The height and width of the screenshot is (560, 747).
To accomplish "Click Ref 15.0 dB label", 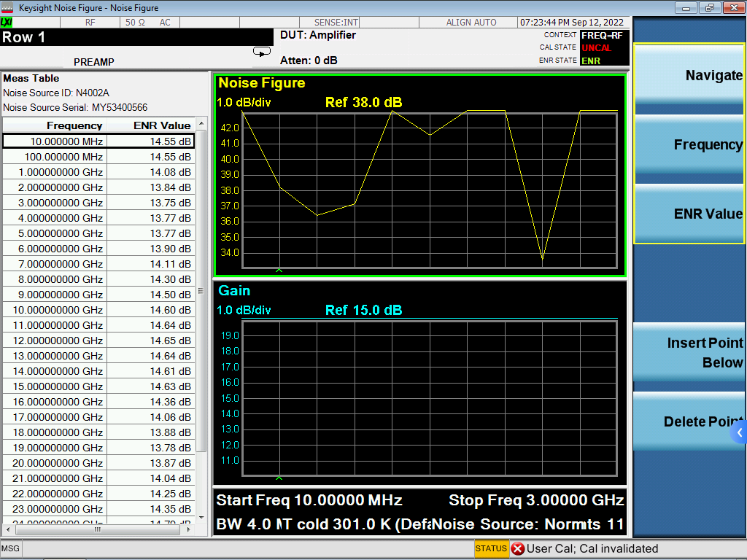I will pos(363,310).
